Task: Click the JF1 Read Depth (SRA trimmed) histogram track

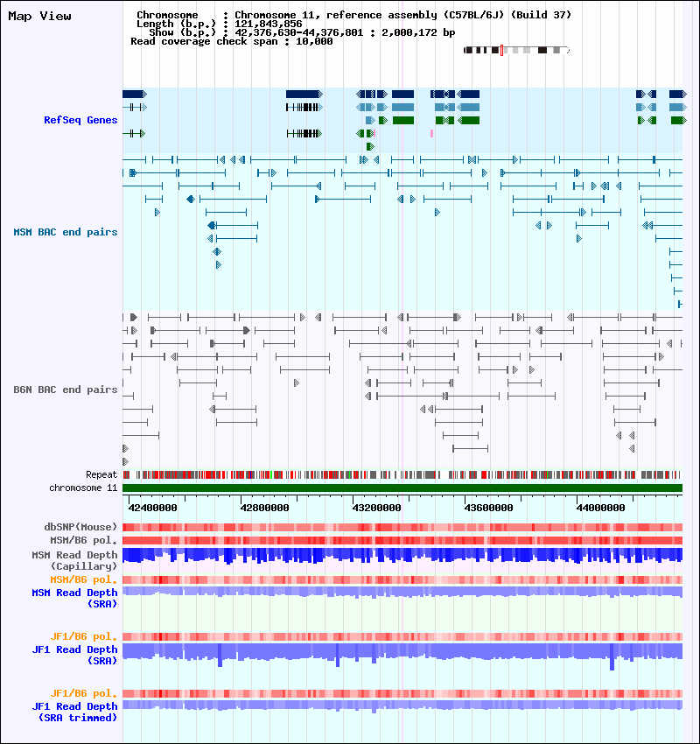Action: [x=402, y=705]
